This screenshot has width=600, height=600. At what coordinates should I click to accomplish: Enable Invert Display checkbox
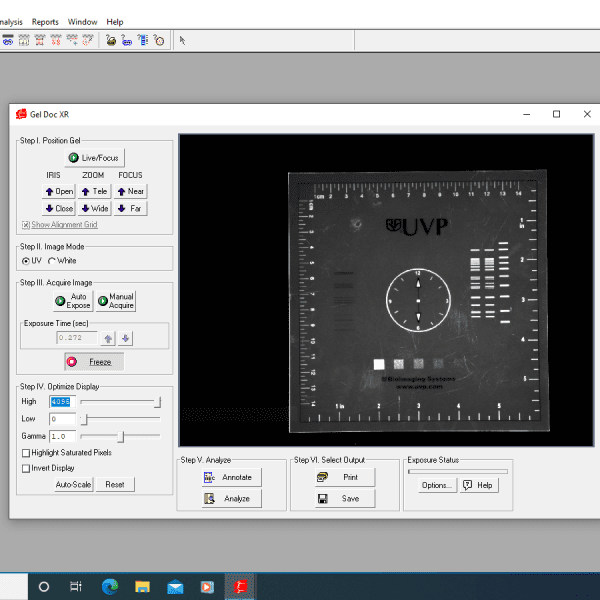(26, 468)
